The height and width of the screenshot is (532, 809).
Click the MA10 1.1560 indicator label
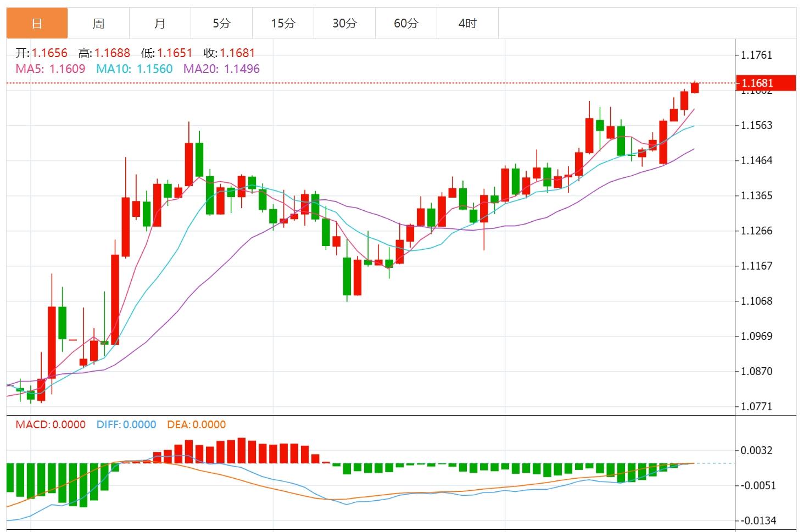tap(135, 69)
